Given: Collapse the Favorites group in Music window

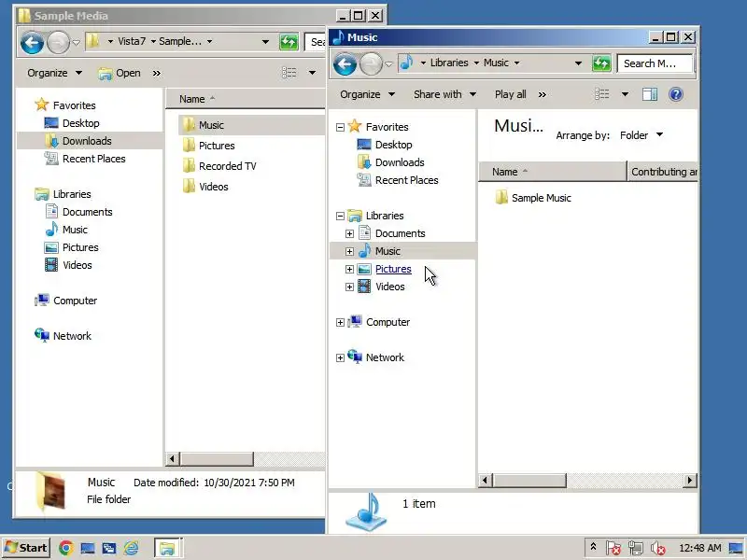Looking at the screenshot, I should (340, 127).
